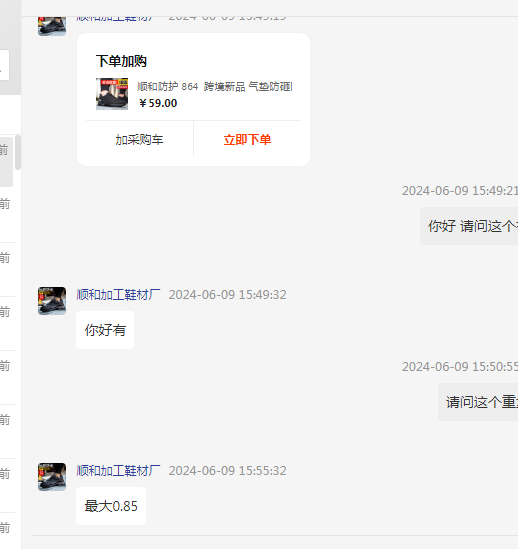Select the highlighted conversation in left list
This screenshot has height=549, width=518.
click(6, 161)
